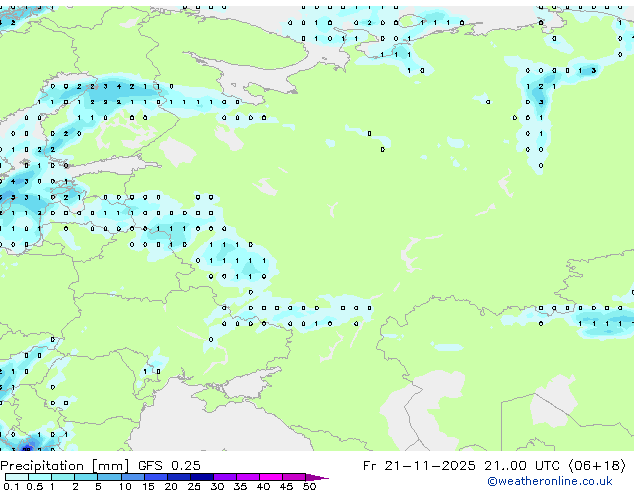Click the '35' legend scale value
The width and height of the screenshot is (634, 490).
[240, 486]
